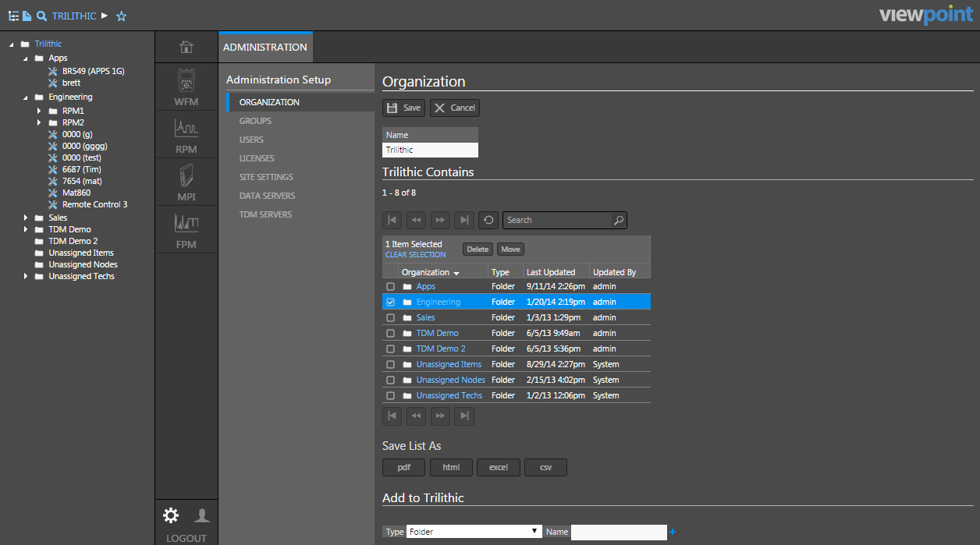Collapse the Engineering tree folder

point(26,97)
